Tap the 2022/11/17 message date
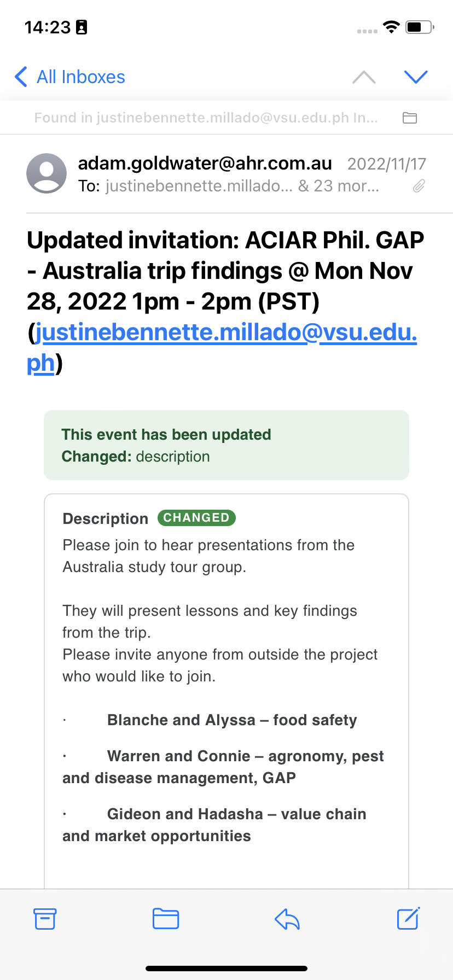Screen dimensions: 453x980 point(386,164)
